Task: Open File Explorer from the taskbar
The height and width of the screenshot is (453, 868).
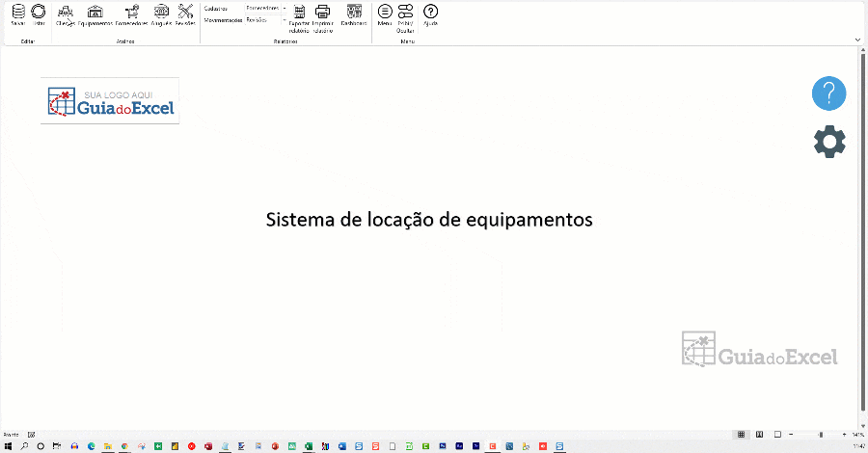Action: pyautogui.click(x=108, y=446)
